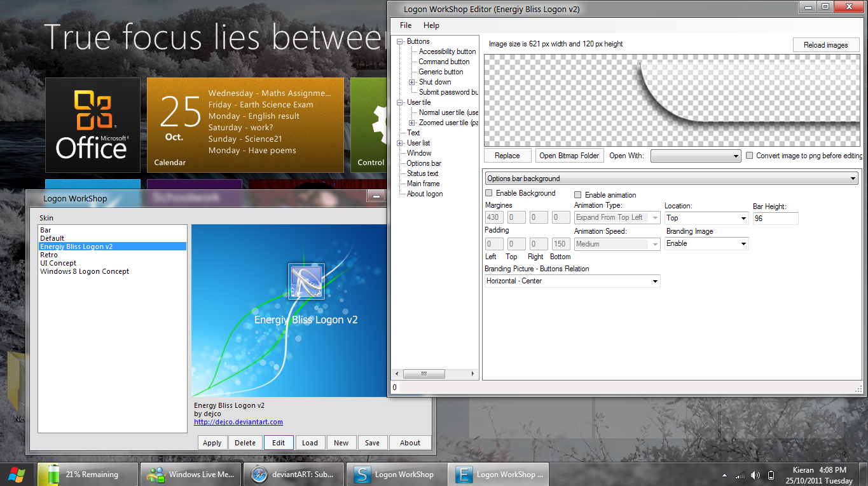Click Apply in Logon WorkShop
Image resolution: width=868 pixels, height=486 pixels.
coord(212,443)
